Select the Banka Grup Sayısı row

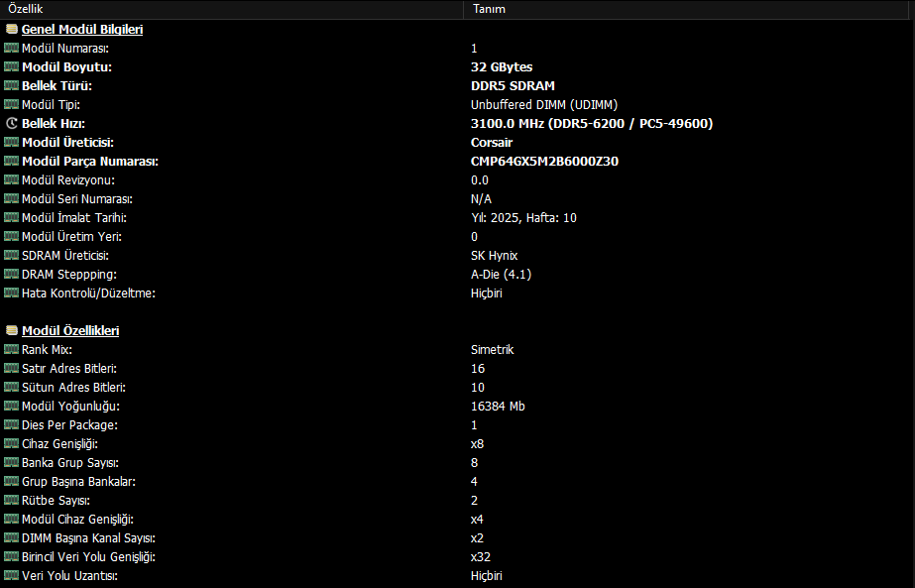[x=458, y=462]
